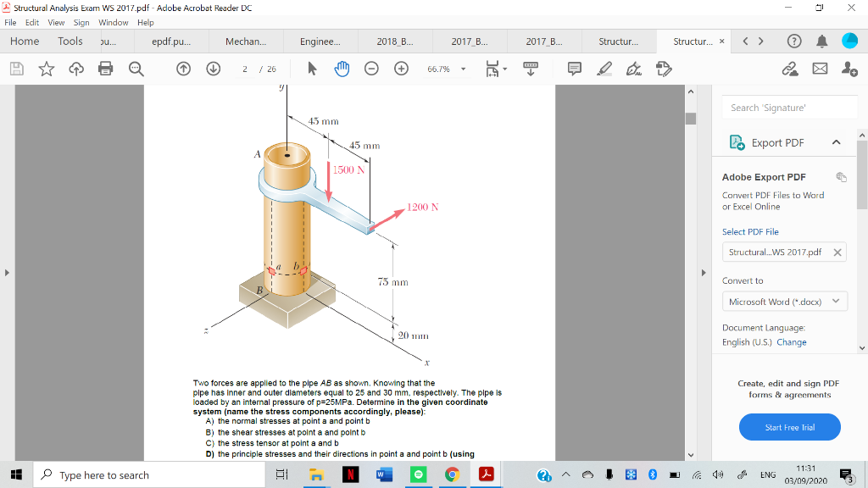Zoom in on the document

[399, 69]
